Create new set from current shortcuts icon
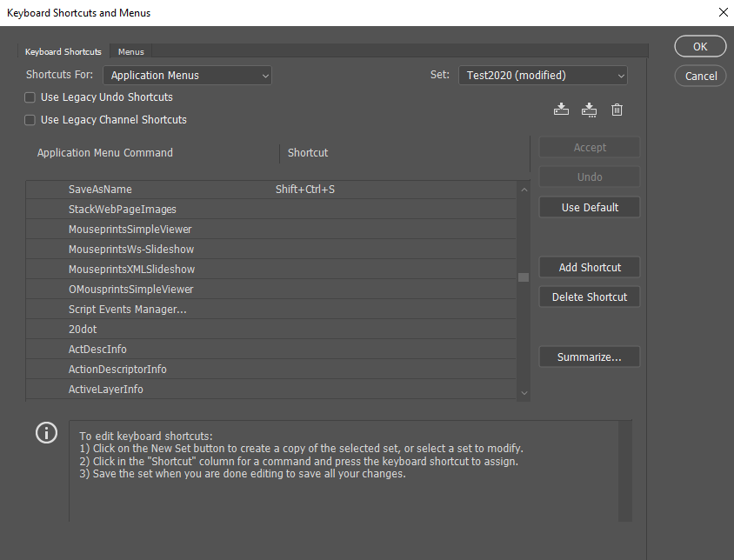734x560 pixels. coord(589,110)
